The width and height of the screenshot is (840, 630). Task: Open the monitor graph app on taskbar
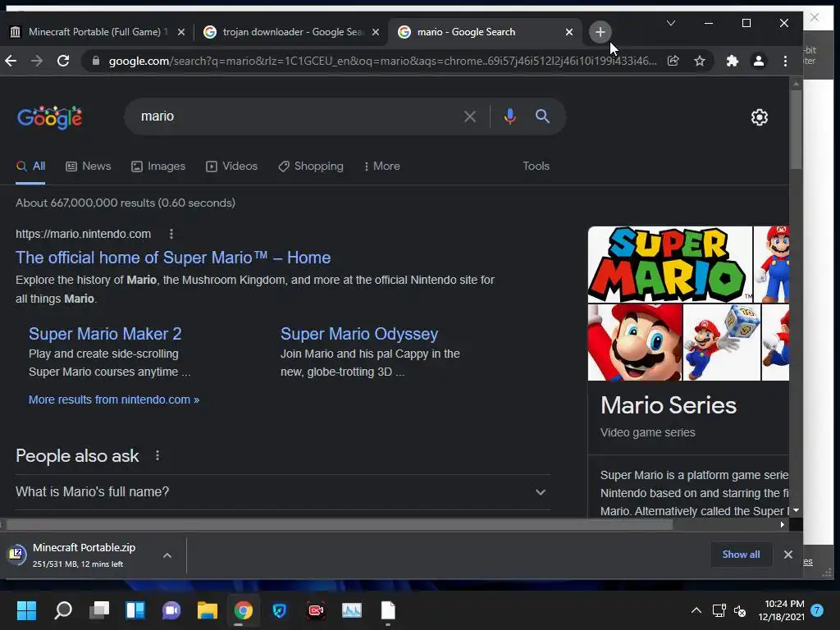click(352, 610)
